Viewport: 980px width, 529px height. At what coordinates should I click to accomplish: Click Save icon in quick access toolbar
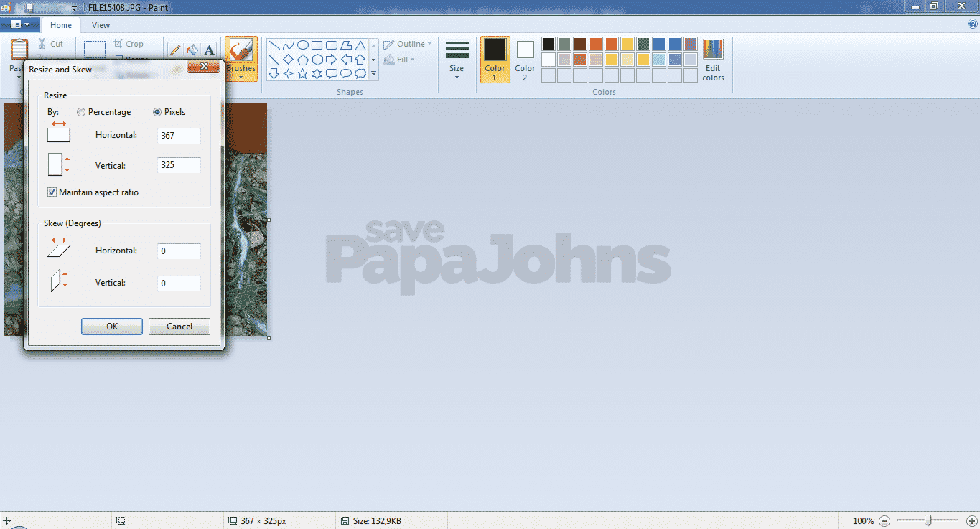pyautogui.click(x=29, y=7)
